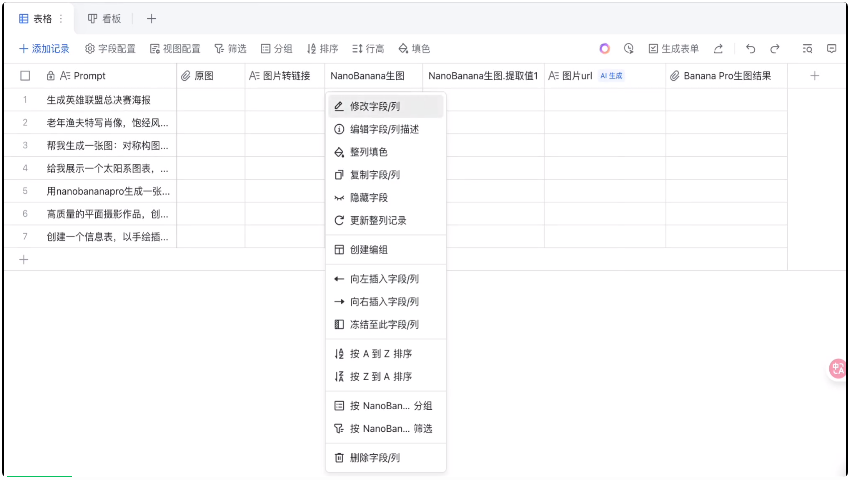Viewport: 849px width, 480px height.
Task: Choose 复制字段/列 from context menu
Action: point(386,175)
